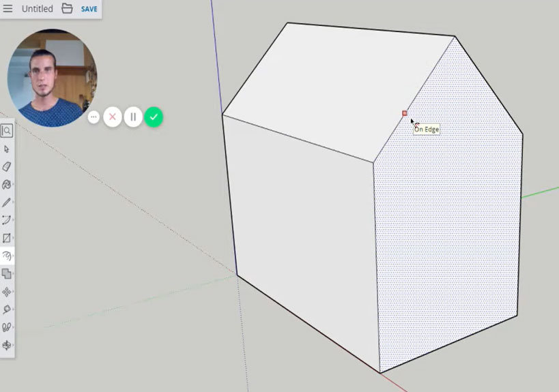This screenshot has height=392, width=559.
Task: Pick the Eraser tool
Action: pos(7,166)
